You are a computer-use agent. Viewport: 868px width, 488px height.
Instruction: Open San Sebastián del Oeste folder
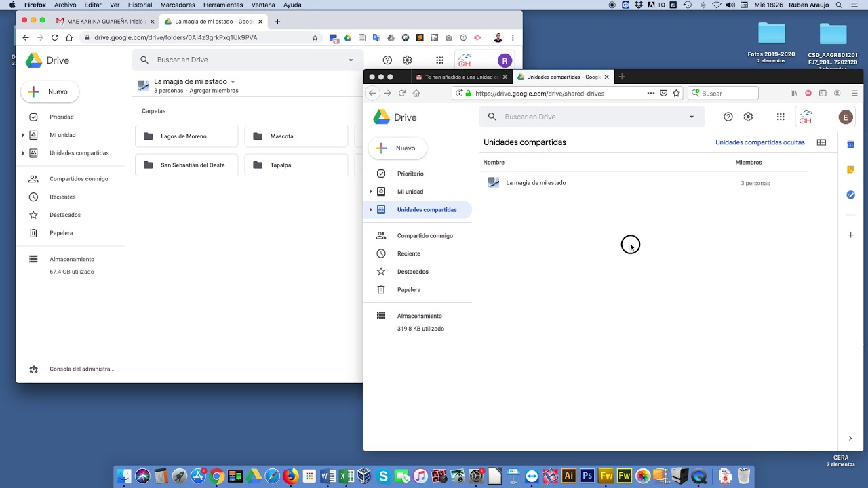pyautogui.click(x=186, y=165)
